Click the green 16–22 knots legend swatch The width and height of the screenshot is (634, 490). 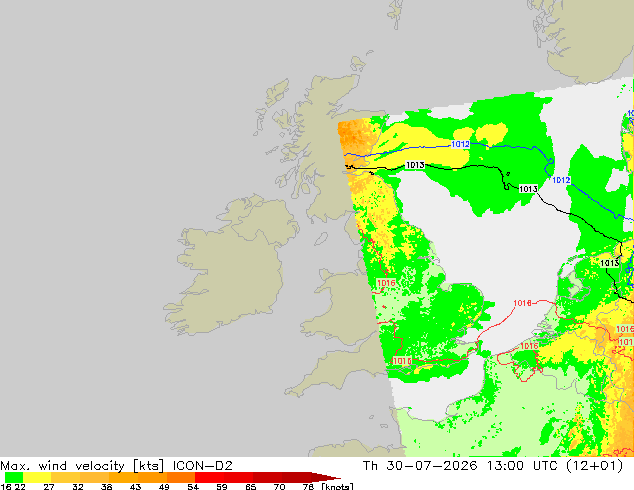pos(13,477)
